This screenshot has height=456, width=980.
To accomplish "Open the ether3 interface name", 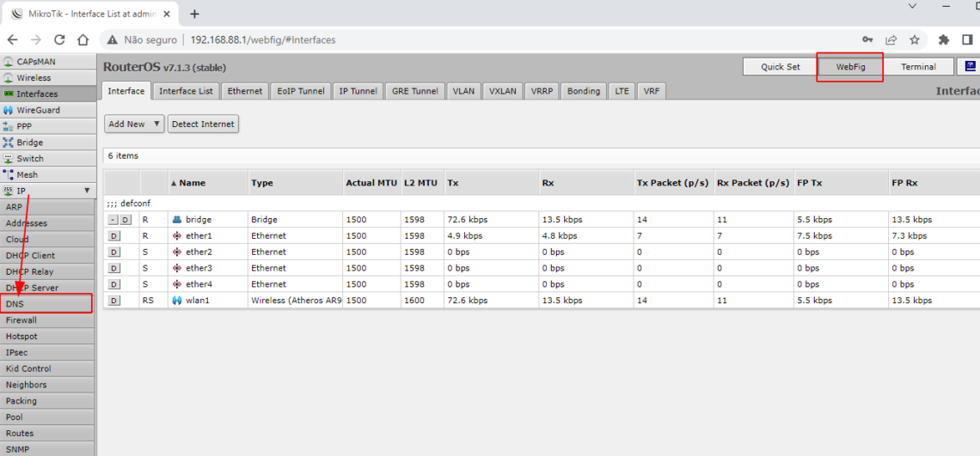I will [199, 268].
